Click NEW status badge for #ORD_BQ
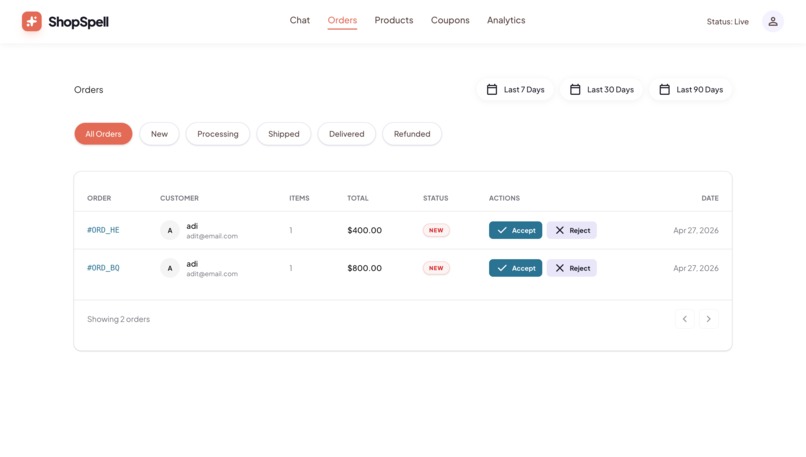The image size is (806, 457). [x=436, y=268]
